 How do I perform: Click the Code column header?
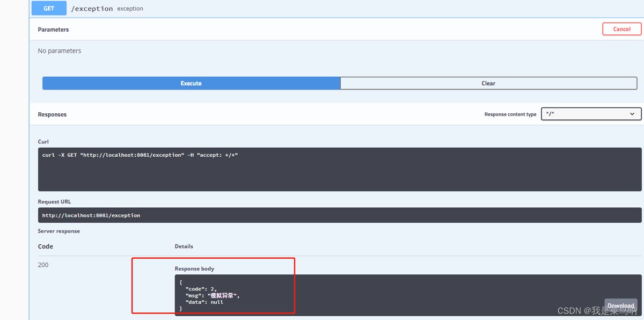pyautogui.click(x=46, y=246)
